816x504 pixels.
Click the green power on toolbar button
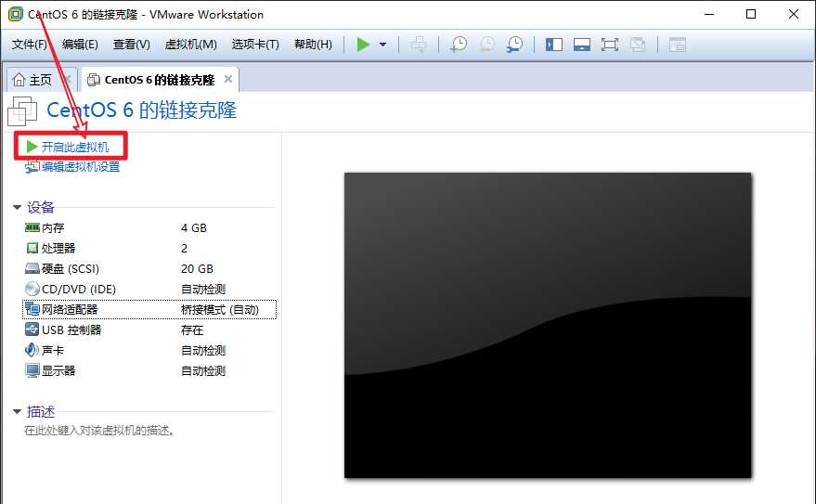[363, 45]
